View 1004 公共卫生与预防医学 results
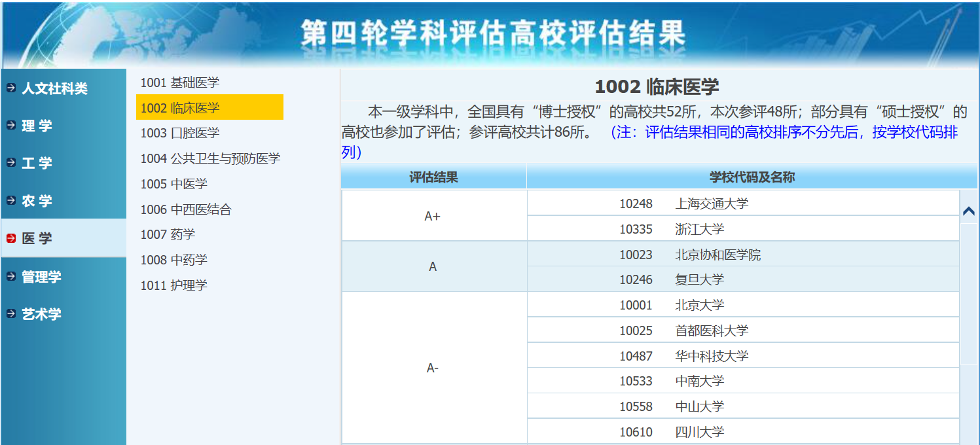 [210, 158]
